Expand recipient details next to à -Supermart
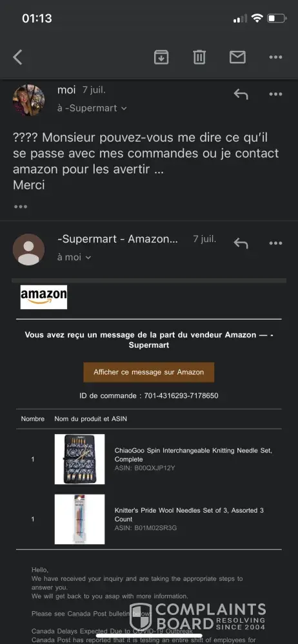Screen dimensions: 298x644 pyautogui.click(x=124, y=108)
